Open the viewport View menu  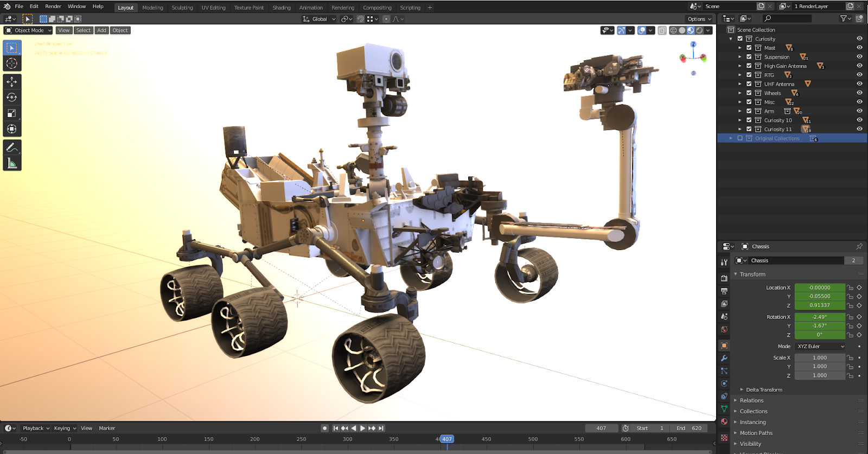click(x=64, y=30)
